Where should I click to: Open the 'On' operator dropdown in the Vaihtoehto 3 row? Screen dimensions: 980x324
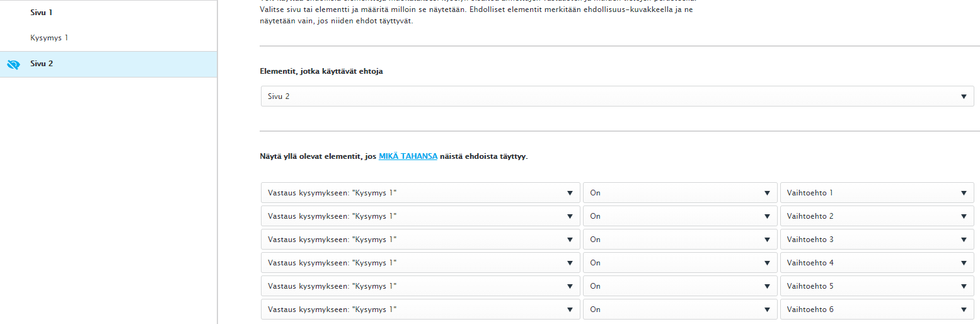[680, 240]
